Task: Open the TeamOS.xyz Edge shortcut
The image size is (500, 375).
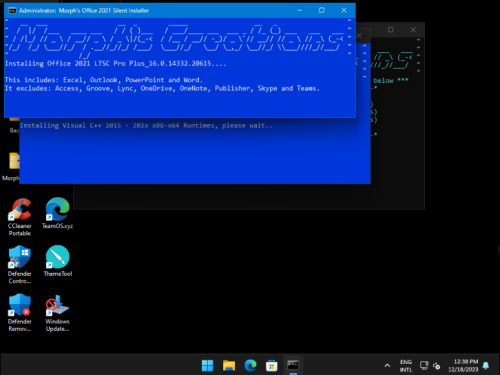Action: pos(57,213)
